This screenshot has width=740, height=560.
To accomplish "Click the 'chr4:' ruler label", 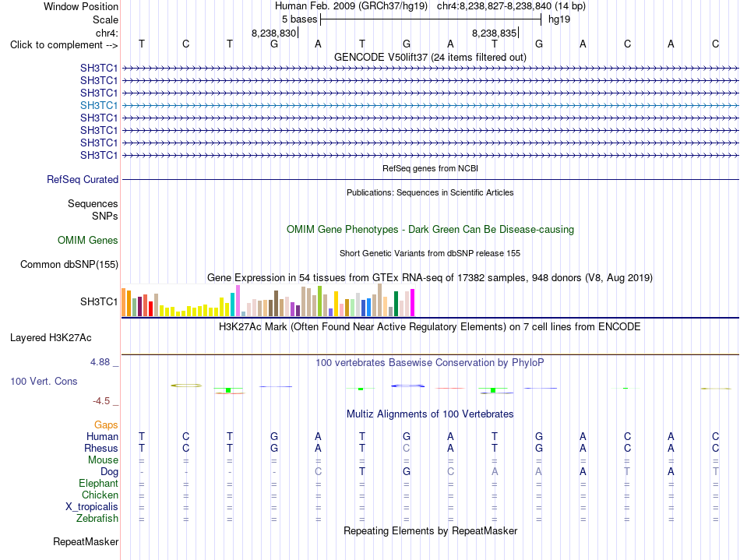I will coord(107,33).
